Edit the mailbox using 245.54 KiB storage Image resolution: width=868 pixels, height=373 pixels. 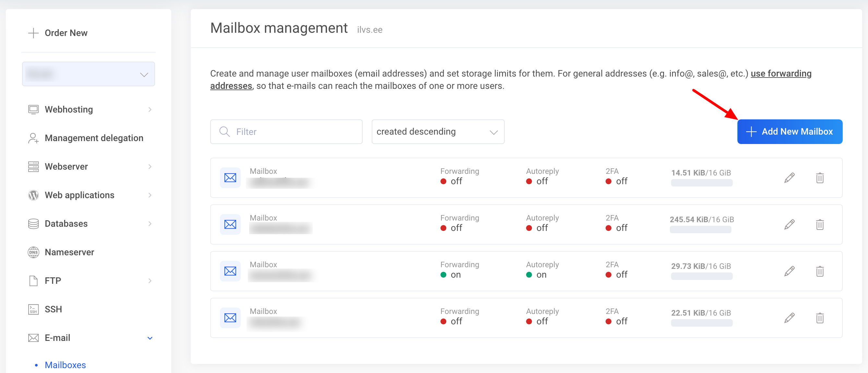789,224
